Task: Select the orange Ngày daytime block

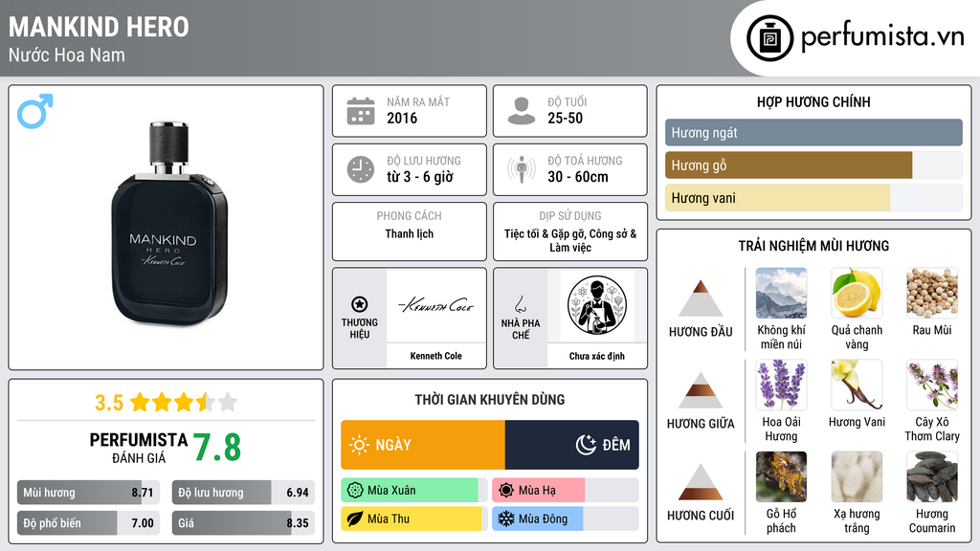Action: 423,445
